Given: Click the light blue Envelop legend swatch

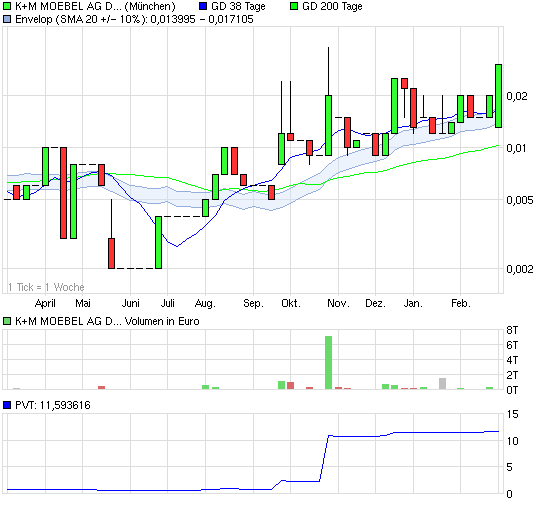Looking at the screenshot, I should [7, 19].
